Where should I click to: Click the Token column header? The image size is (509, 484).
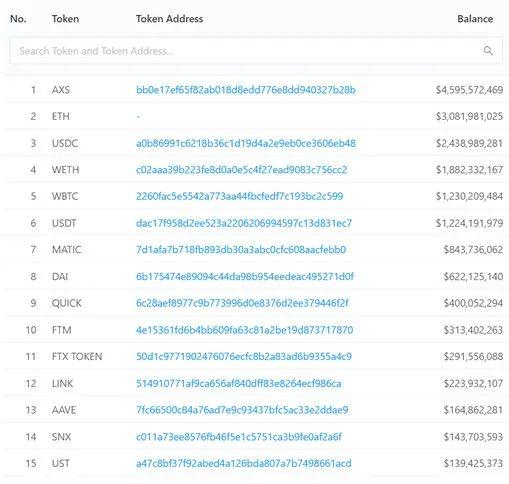tap(65, 19)
